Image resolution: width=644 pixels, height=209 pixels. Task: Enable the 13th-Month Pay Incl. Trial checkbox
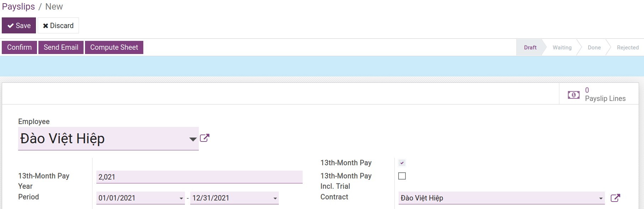click(402, 176)
